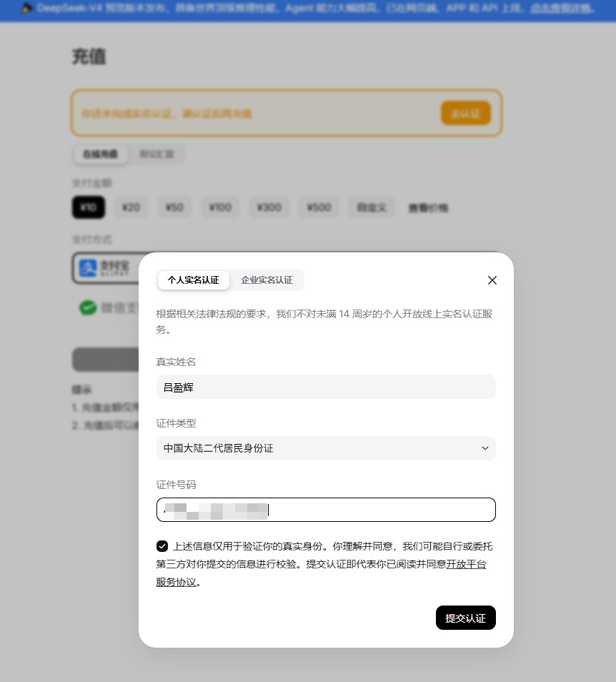Open the 证件类型 dropdown
The width and height of the screenshot is (616, 682).
pos(326,448)
